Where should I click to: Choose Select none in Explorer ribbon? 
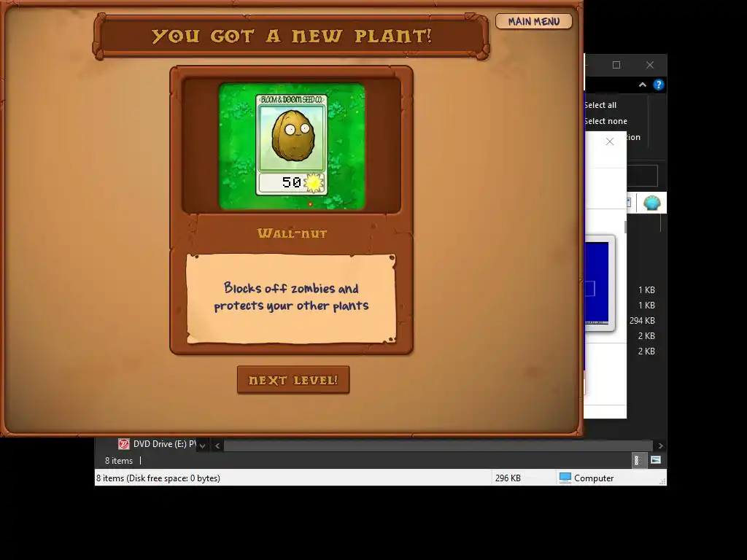click(x=605, y=122)
